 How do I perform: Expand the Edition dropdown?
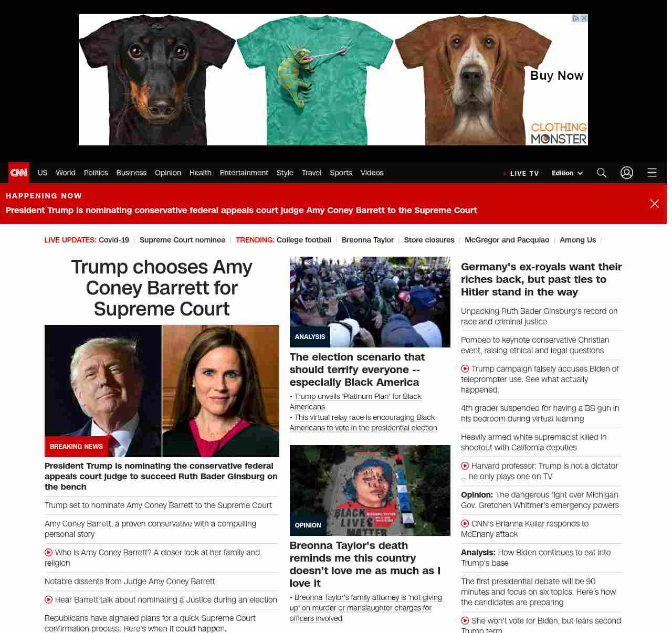tap(567, 173)
